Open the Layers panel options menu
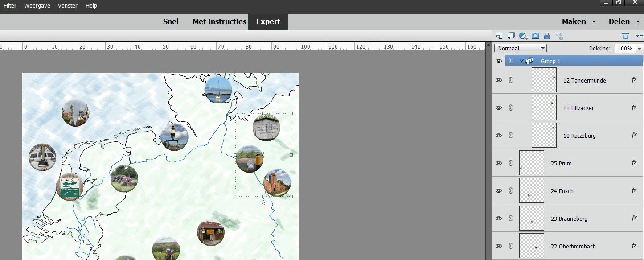The width and height of the screenshot is (644, 260). tap(639, 36)
